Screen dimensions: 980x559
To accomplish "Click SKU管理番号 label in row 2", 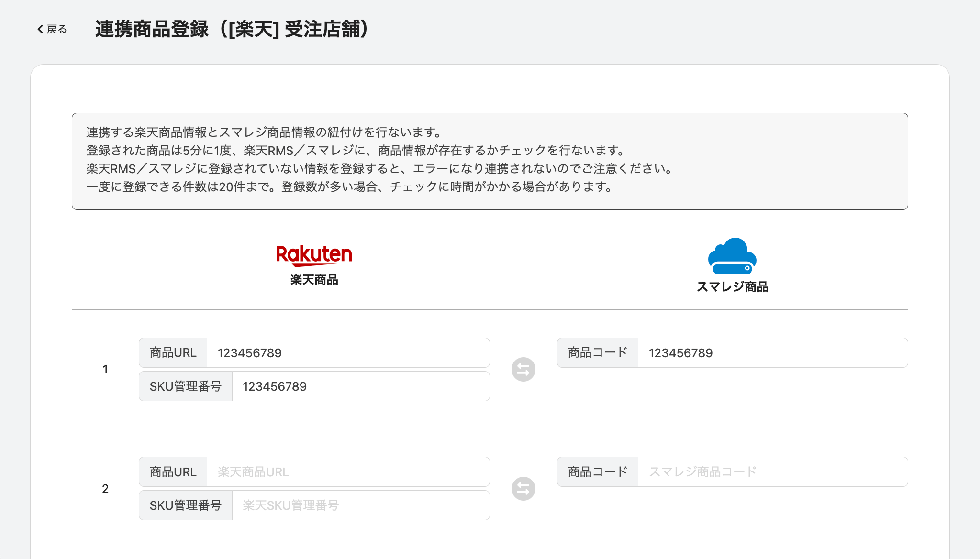I will point(185,505).
